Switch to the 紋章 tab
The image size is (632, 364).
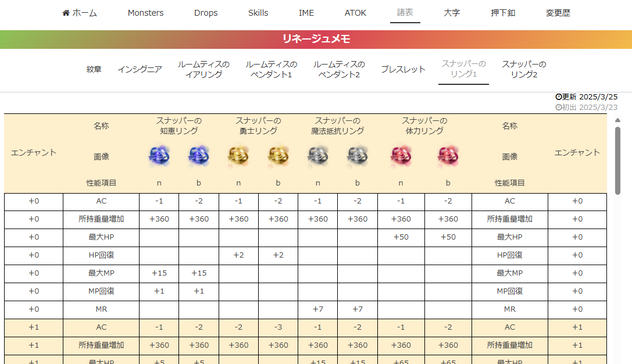click(x=94, y=69)
